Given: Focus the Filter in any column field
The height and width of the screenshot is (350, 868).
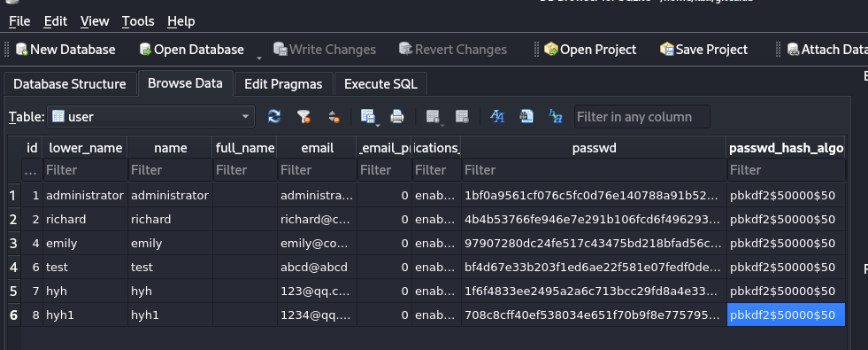Looking at the screenshot, I should 642,116.
